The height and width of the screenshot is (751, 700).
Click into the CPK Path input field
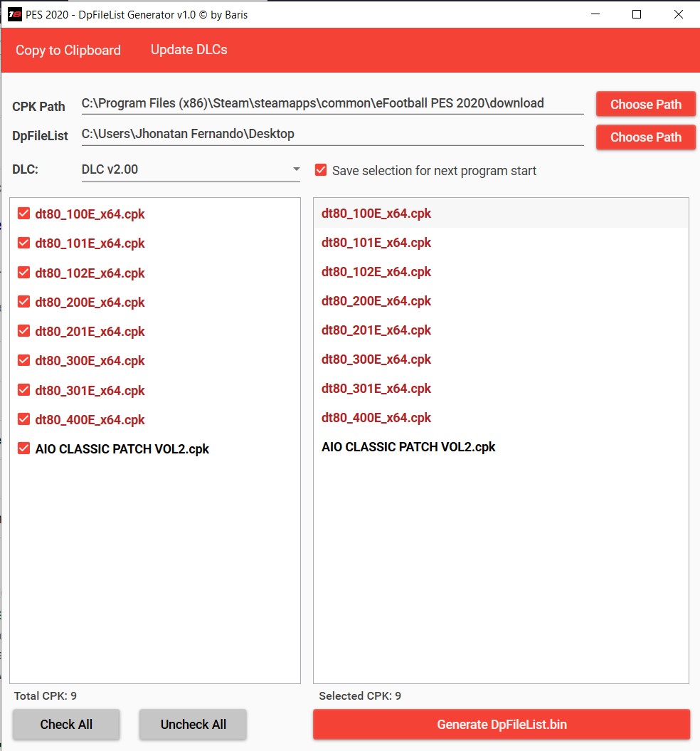point(332,103)
